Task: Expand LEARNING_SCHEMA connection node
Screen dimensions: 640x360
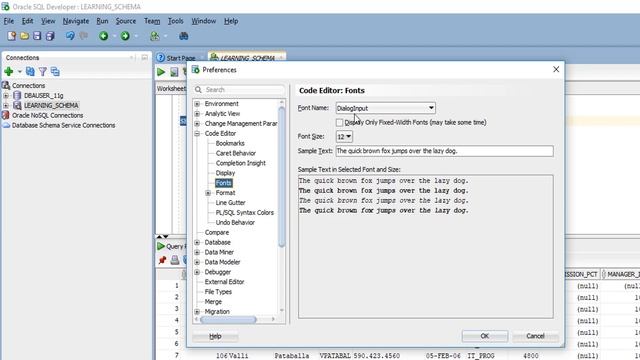Action: point(6,105)
